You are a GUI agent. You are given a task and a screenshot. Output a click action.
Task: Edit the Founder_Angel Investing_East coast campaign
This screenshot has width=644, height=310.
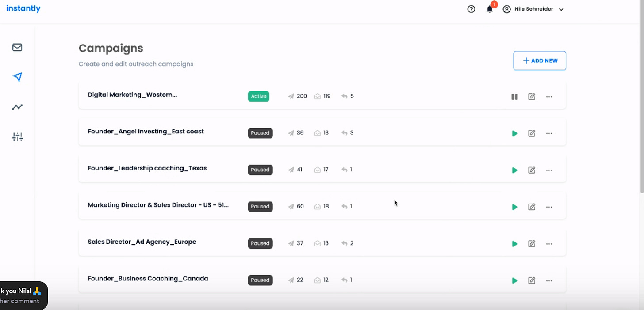point(532,133)
